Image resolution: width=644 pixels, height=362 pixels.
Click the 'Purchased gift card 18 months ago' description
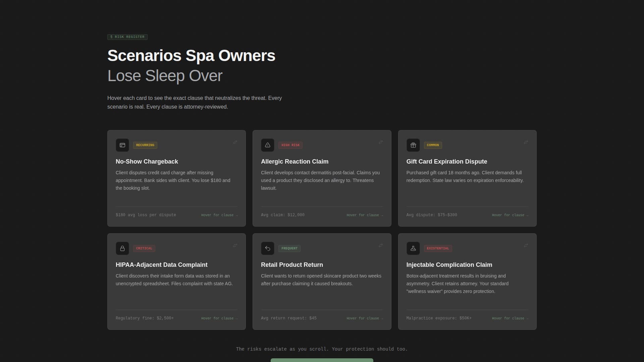click(465, 177)
